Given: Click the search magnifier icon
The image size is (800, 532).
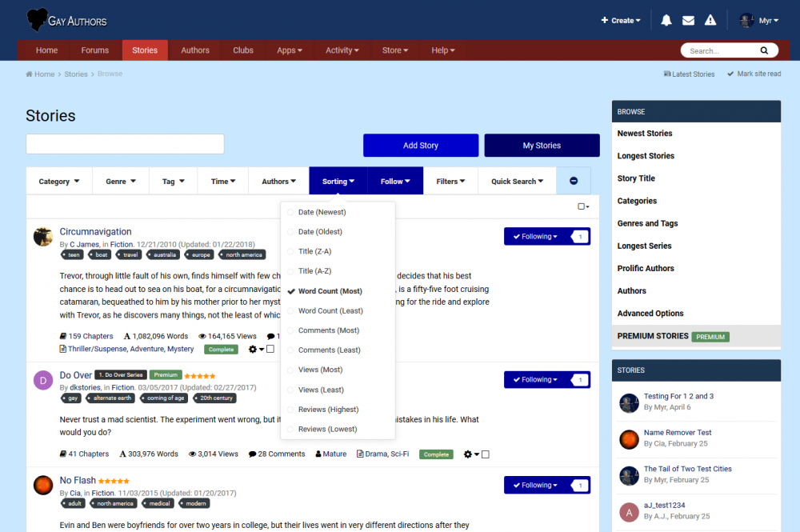Looking at the screenshot, I should 764,50.
